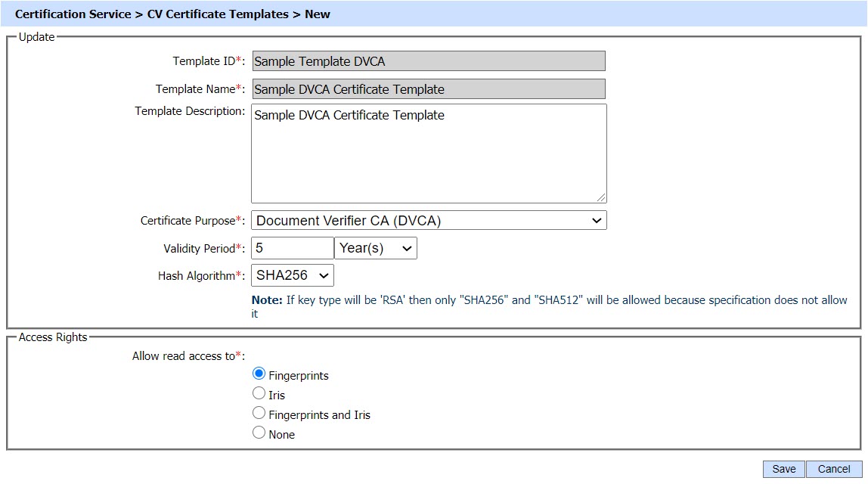Viewport: 868px width, 484px height.
Task: Expand the Year(s) unit dropdown
Action: [375, 248]
